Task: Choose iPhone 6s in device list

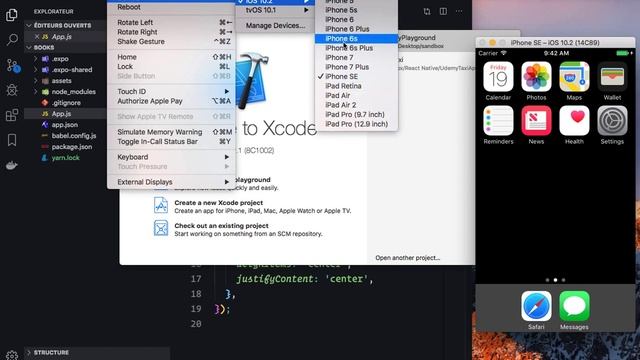Action: 356,38
